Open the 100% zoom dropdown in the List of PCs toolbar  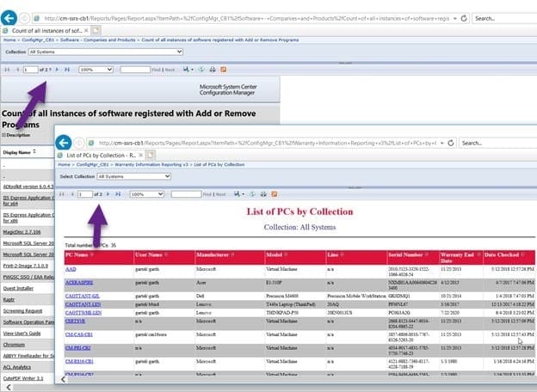coord(146,194)
